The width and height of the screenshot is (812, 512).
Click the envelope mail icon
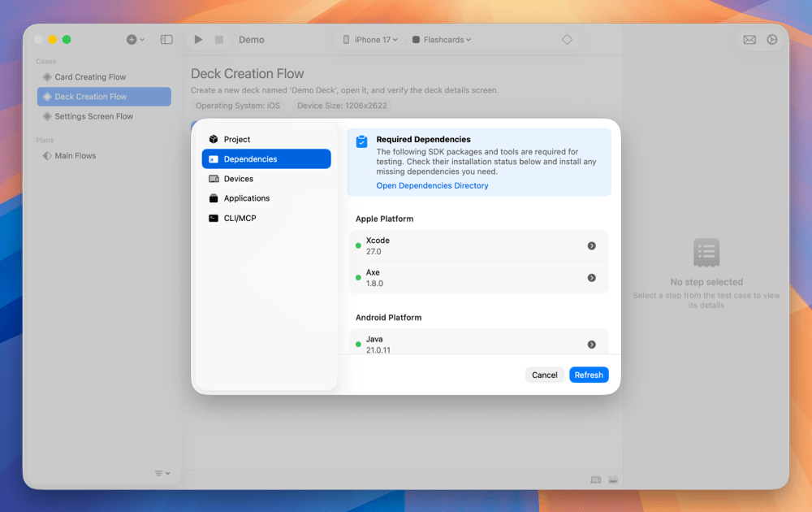click(x=749, y=39)
